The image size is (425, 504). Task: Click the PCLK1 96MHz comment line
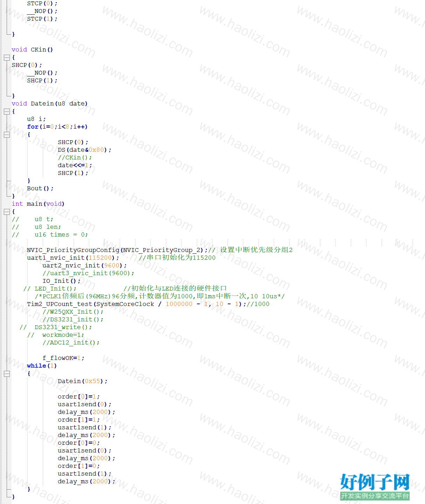[x=160, y=297]
